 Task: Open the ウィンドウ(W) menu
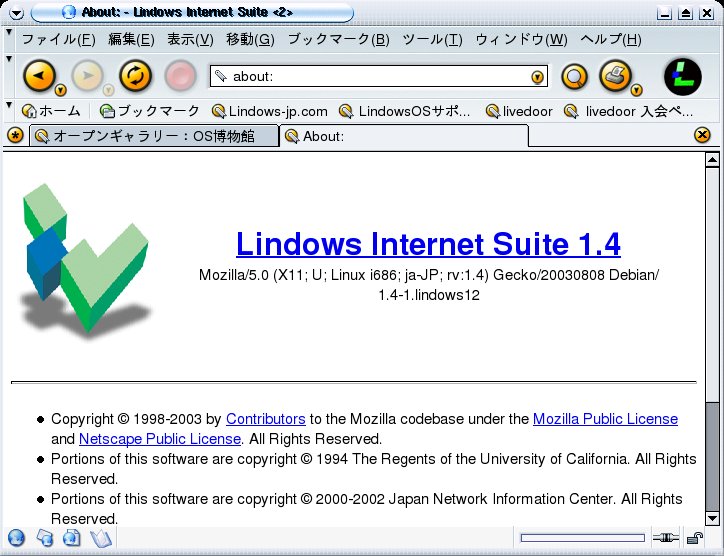[521, 40]
